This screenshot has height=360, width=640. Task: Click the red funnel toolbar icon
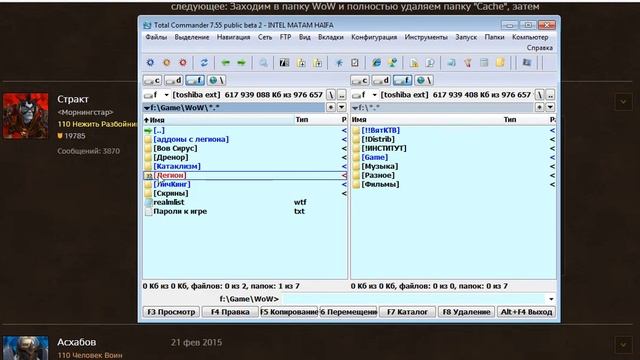(468, 62)
